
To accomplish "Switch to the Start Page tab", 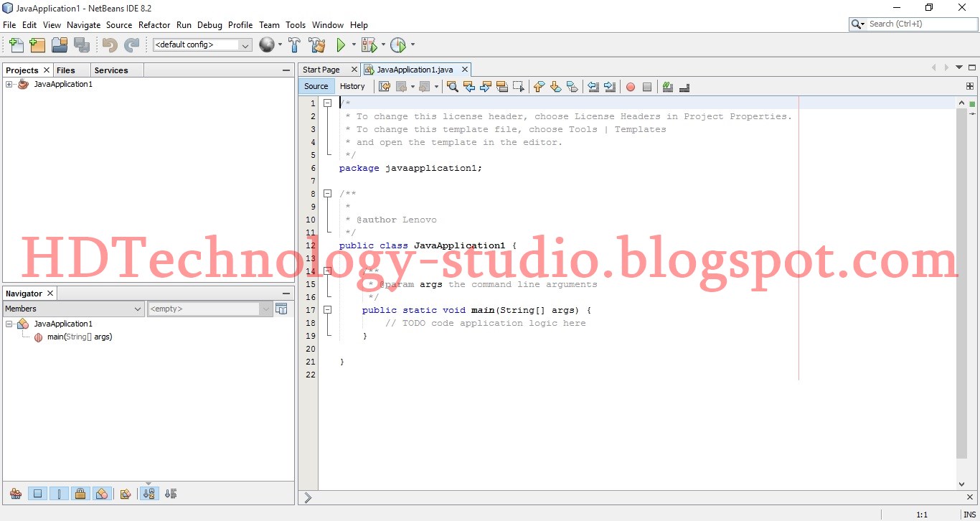I will [322, 69].
